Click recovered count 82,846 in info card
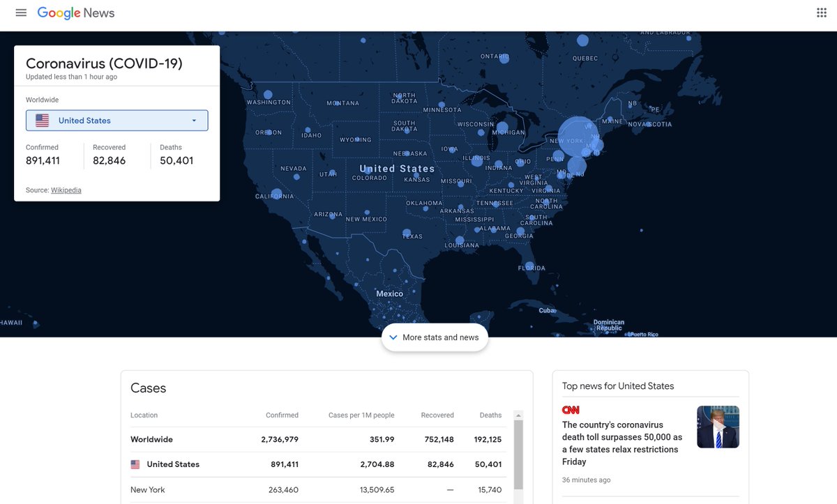 pyautogui.click(x=110, y=161)
